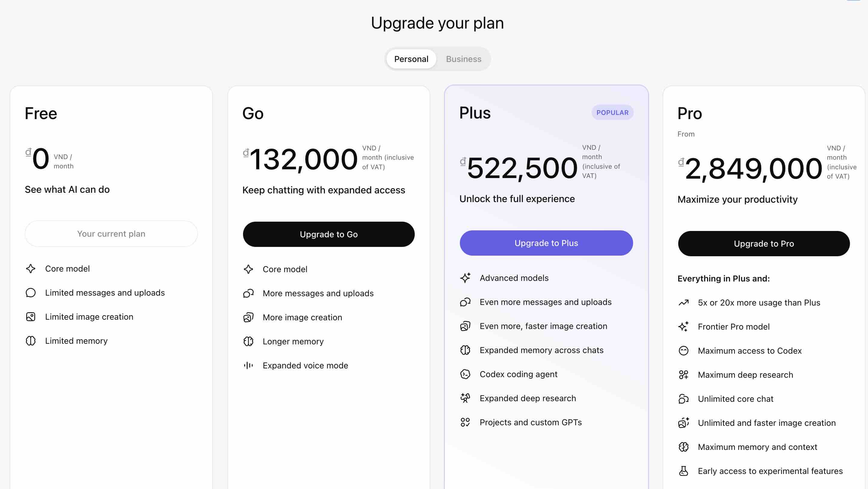868x489 pixels.
Task: Click the Maximum deep research icon
Action: (683, 375)
